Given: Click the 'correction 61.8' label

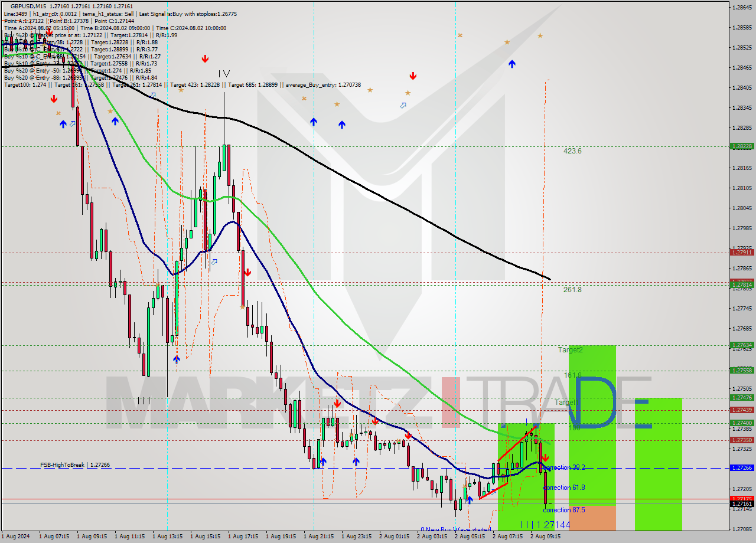Looking at the screenshot, I should coord(564,488).
